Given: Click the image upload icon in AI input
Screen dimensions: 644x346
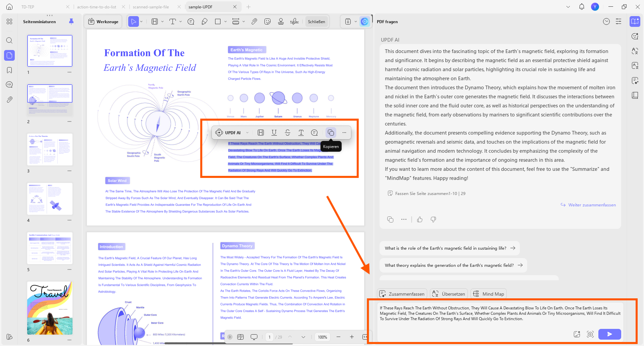Looking at the screenshot, I should (x=577, y=334).
